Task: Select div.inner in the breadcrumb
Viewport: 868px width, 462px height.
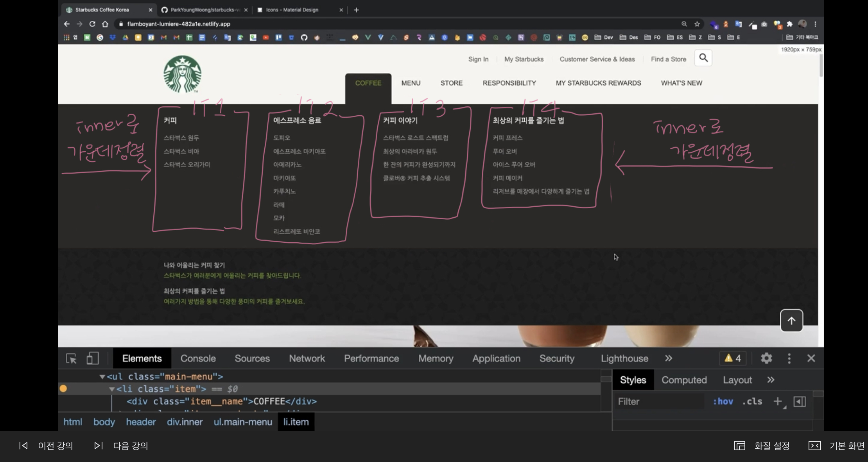Action: pyautogui.click(x=185, y=422)
